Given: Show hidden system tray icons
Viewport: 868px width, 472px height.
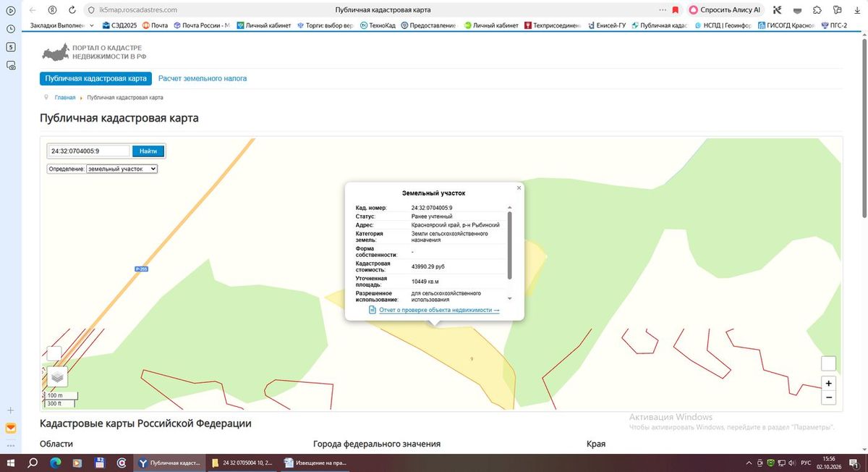Looking at the screenshot, I should 749,463.
